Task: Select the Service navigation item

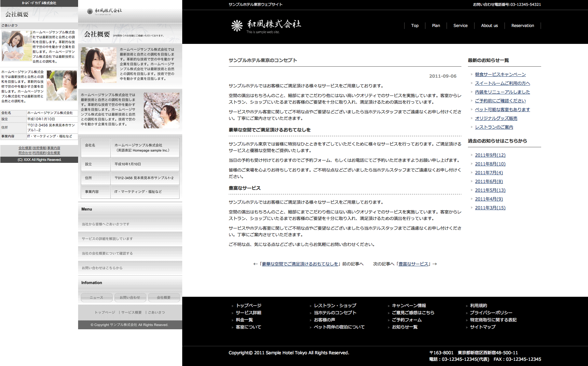Action: pos(460,26)
